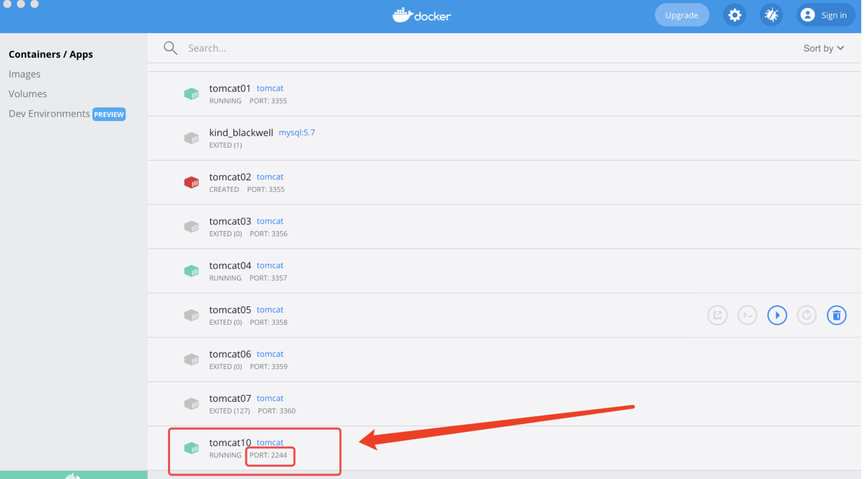Open tomcat05 in browser icon
Image resolution: width=868 pixels, height=479 pixels.
pyautogui.click(x=717, y=315)
